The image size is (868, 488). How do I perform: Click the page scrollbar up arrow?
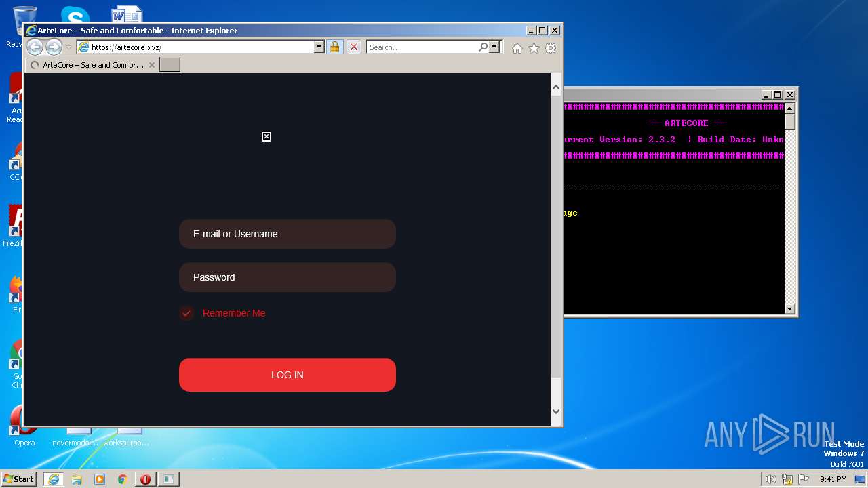(x=556, y=87)
